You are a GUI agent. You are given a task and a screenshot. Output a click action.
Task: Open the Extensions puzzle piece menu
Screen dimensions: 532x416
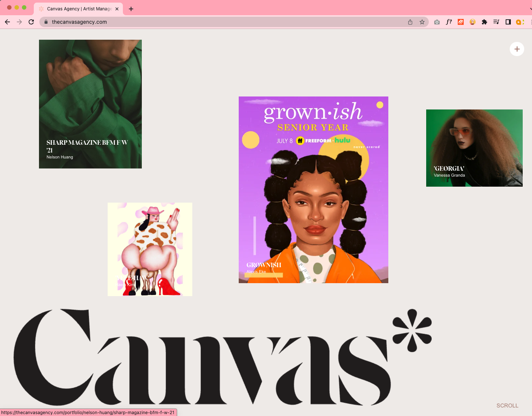point(484,22)
